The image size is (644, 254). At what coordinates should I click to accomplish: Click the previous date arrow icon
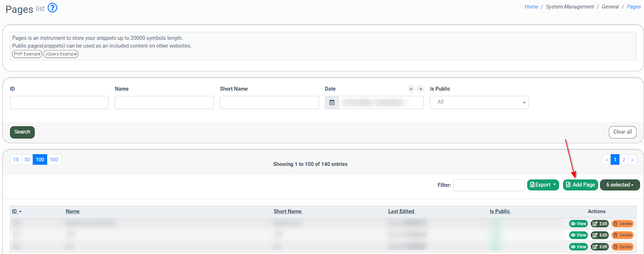(411, 89)
